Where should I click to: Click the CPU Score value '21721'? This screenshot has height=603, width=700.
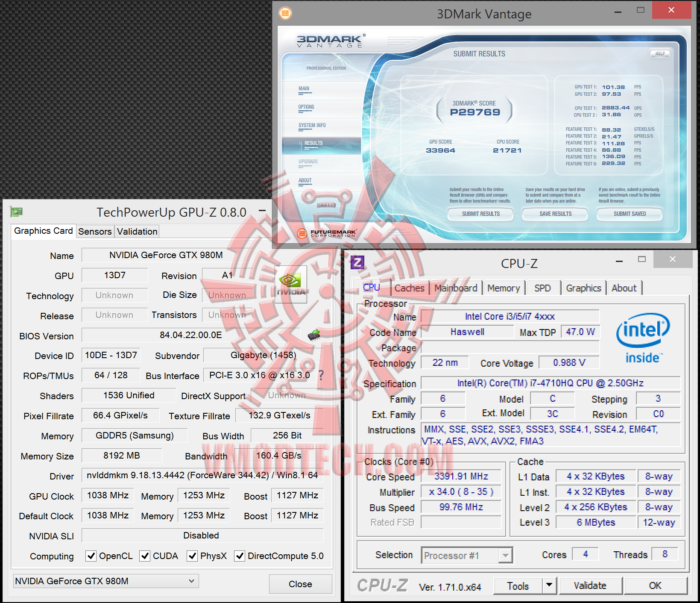click(507, 150)
